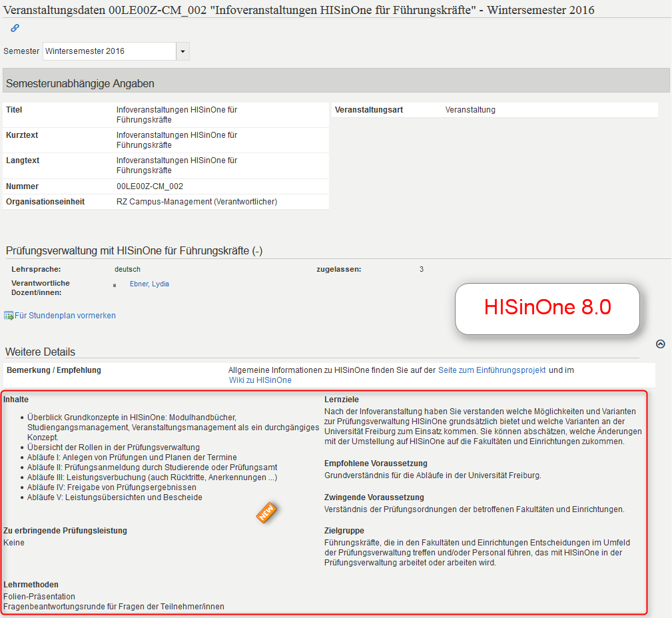Open Seite zum Einführungsprojekt link

pos(492,370)
